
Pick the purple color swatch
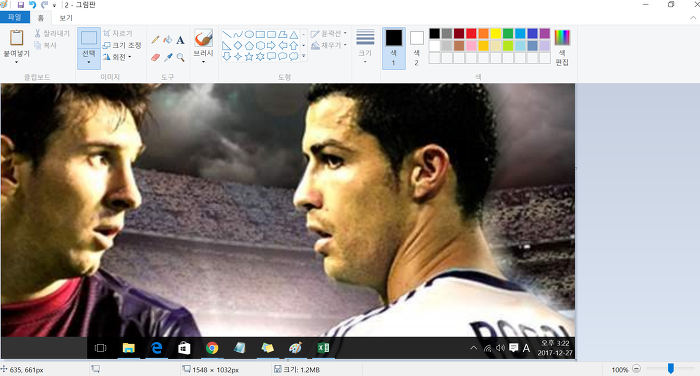[x=545, y=33]
